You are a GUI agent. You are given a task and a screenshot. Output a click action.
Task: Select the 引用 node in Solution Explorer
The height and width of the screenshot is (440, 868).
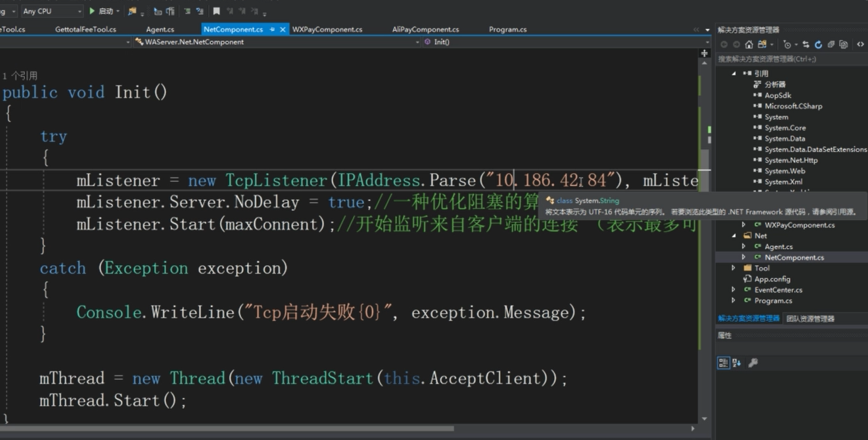tap(761, 73)
